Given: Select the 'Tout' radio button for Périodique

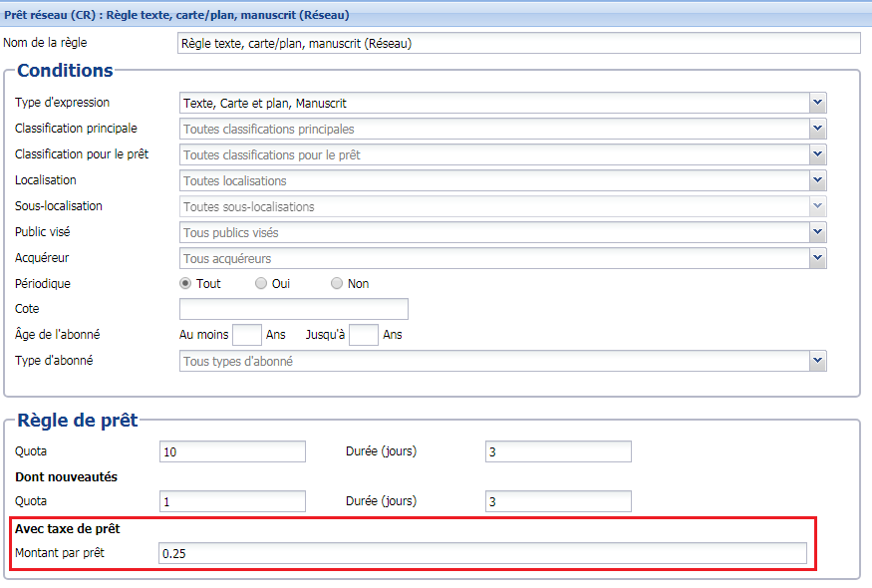Looking at the screenshot, I should 185,284.
